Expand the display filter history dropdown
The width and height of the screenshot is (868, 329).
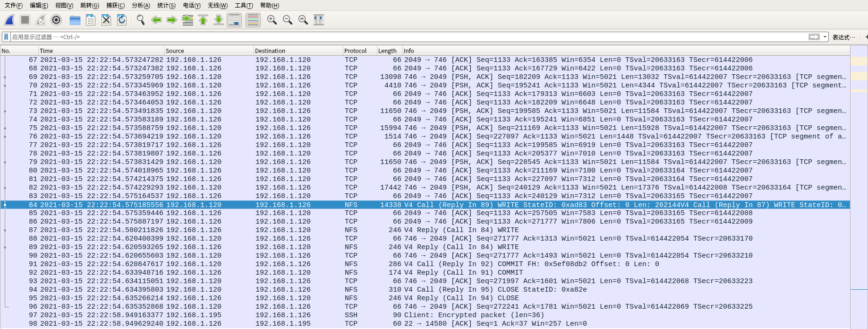[x=825, y=37]
